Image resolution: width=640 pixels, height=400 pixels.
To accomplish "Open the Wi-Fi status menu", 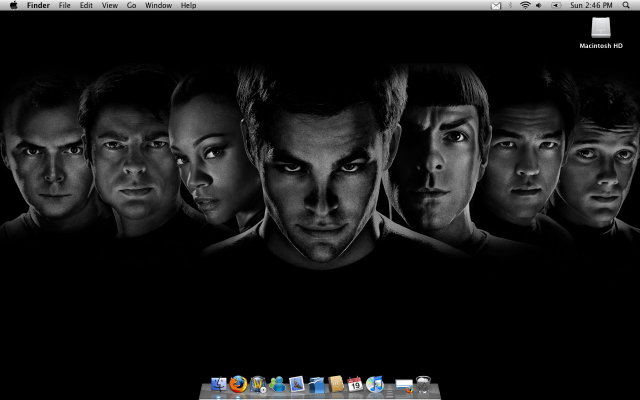I will tap(525, 5).
